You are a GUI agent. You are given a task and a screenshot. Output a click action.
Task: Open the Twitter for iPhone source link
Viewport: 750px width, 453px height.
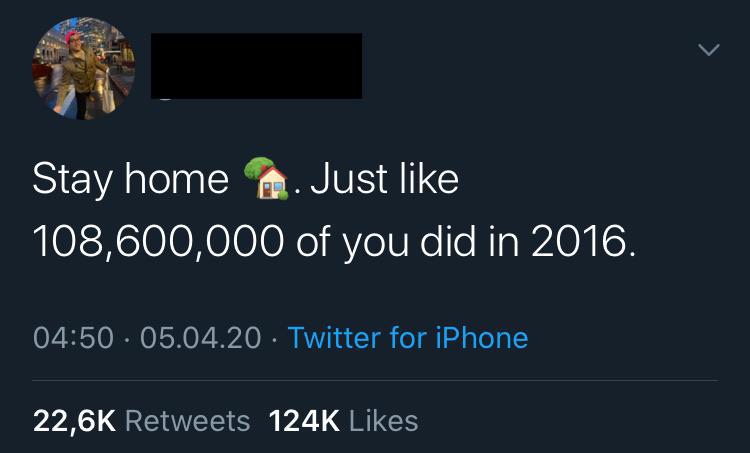408,338
